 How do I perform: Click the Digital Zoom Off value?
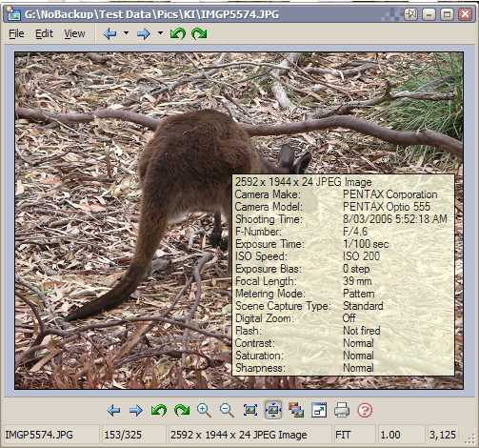pos(349,318)
